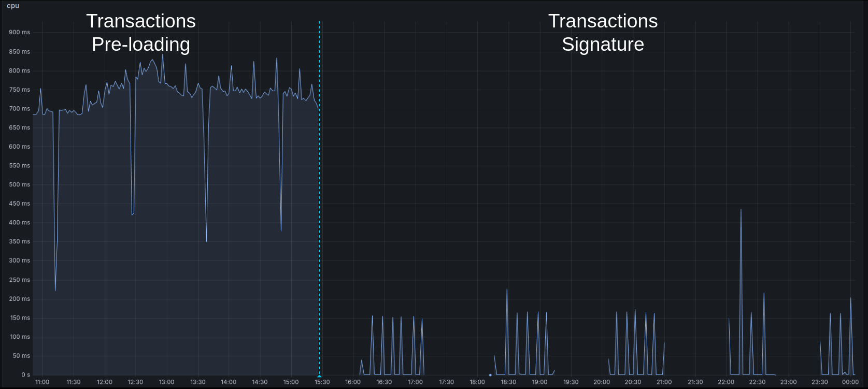Click the 350 ms y-axis label
Image resolution: width=868 pixels, height=389 pixels.
(19, 241)
